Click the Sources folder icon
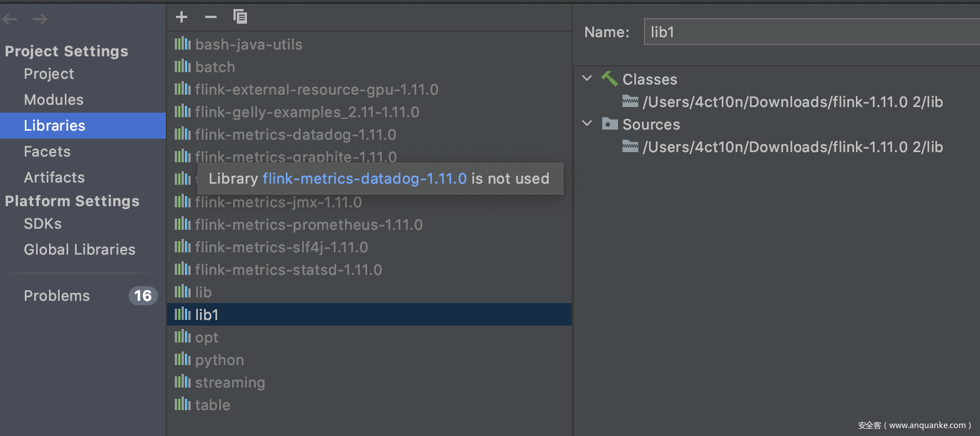980x436 pixels. [610, 124]
